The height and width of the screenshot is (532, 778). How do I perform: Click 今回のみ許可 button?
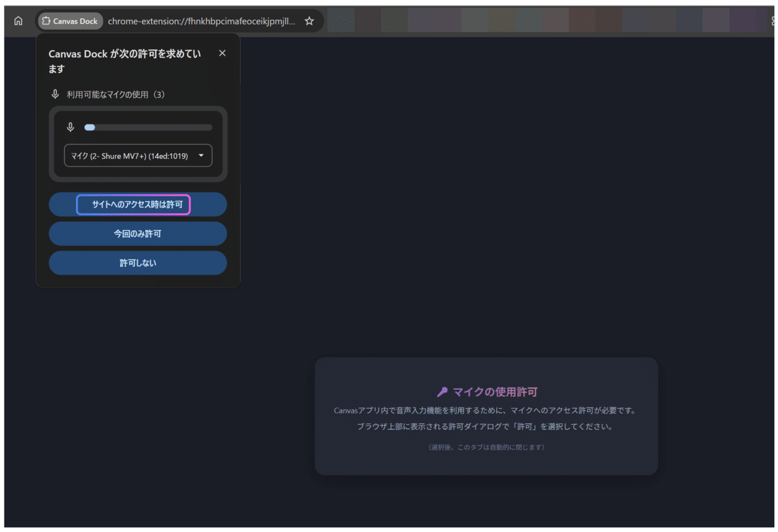pyautogui.click(x=138, y=233)
